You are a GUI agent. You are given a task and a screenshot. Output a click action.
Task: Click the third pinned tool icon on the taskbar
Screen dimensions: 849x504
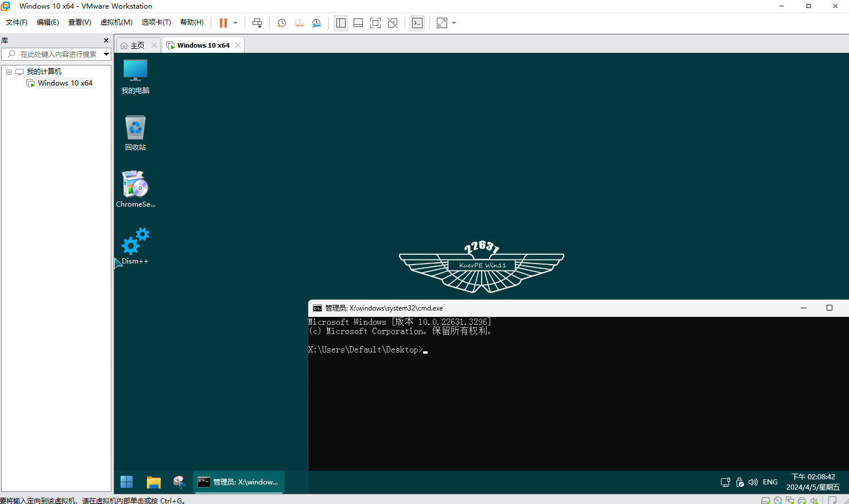180,482
